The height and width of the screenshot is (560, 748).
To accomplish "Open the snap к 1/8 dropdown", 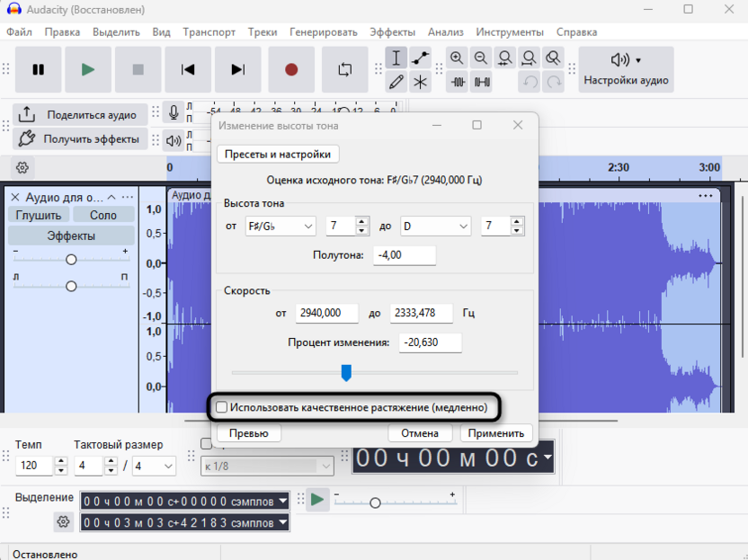I will (267, 466).
